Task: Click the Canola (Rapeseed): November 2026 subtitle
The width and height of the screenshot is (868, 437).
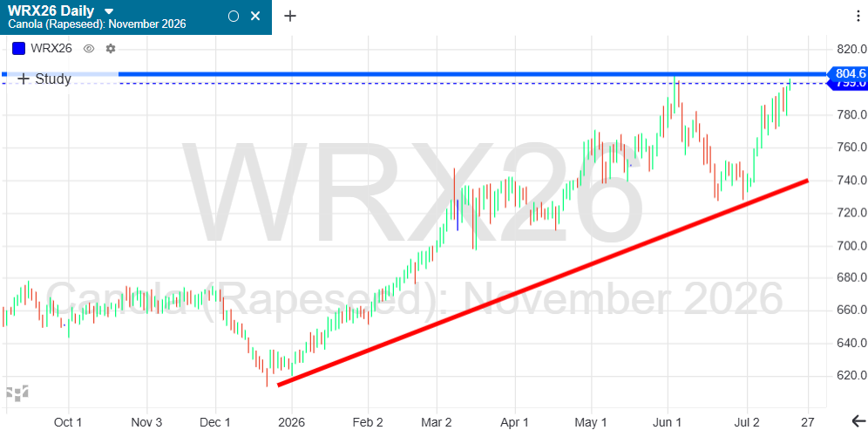Action: 97,24
